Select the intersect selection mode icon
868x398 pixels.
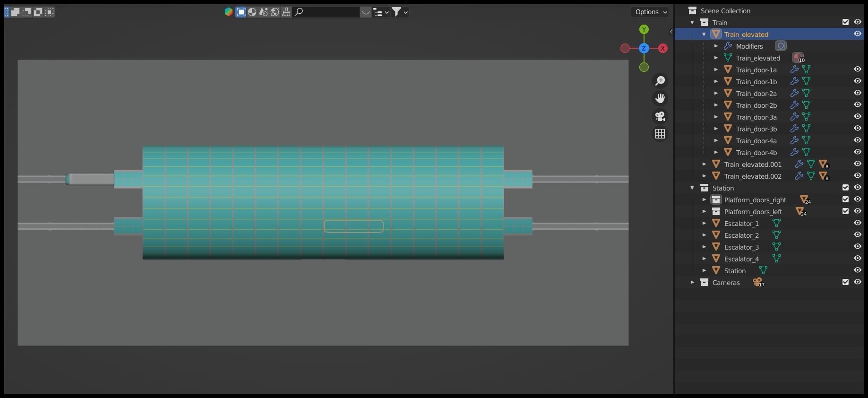50,12
